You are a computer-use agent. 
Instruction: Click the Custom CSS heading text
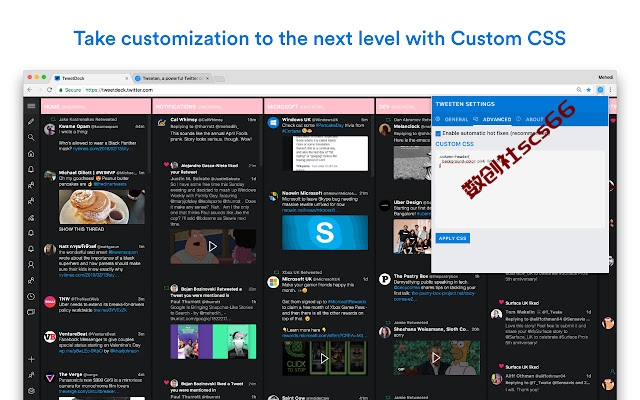[454, 144]
